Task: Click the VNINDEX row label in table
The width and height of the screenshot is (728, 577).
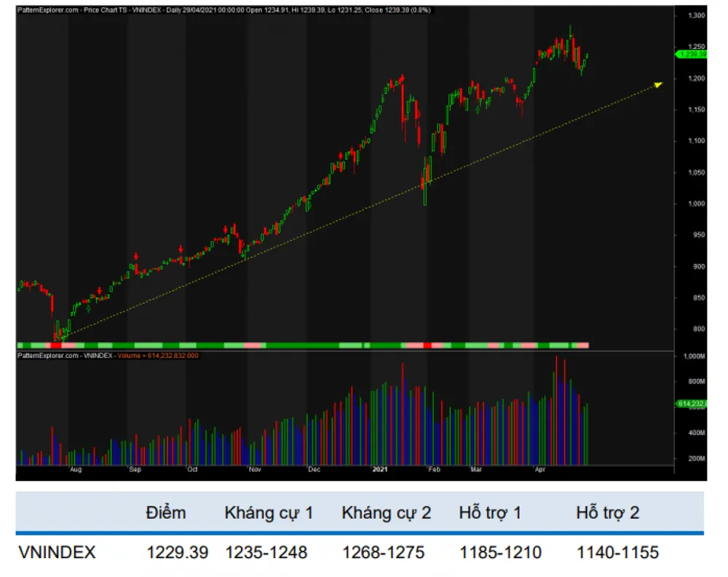Action: tap(57, 553)
